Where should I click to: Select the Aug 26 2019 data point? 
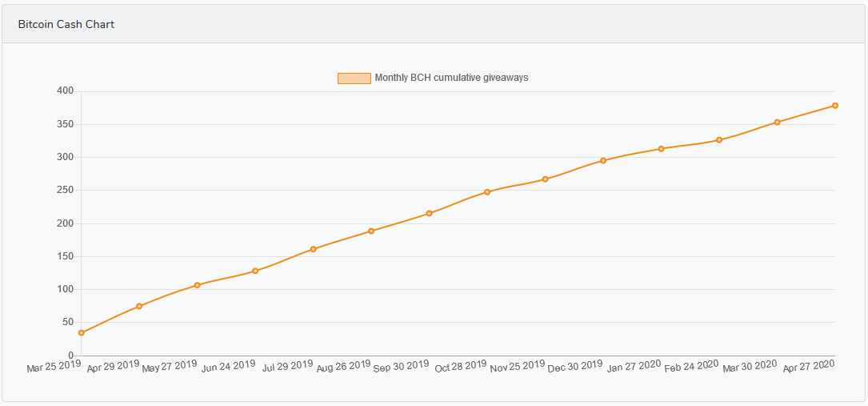pyautogui.click(x=371, y=231)
